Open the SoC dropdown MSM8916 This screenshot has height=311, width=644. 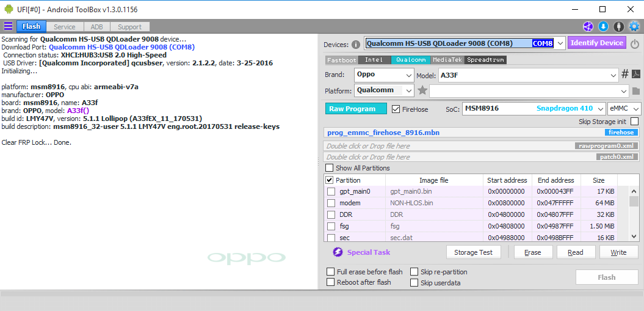pyautogui.click(x=534, y=109)
